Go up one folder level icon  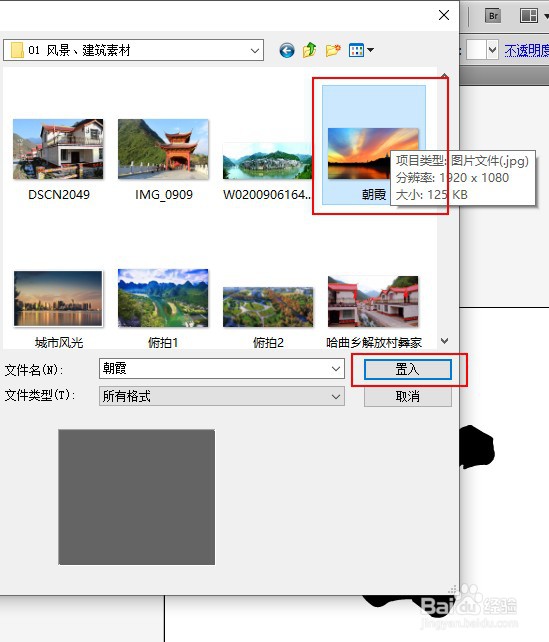tap(310, 50)
